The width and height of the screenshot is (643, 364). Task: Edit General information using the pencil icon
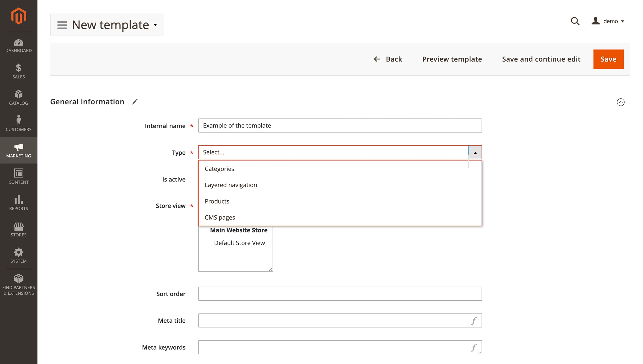[x=135, y=102]
